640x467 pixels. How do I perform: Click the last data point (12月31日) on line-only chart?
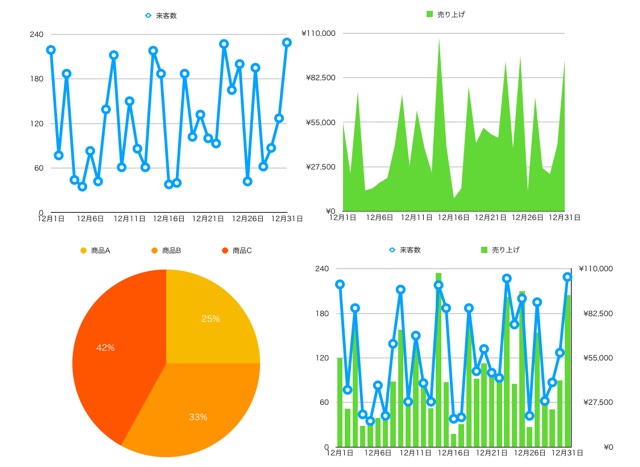click(x=287, y=42)
